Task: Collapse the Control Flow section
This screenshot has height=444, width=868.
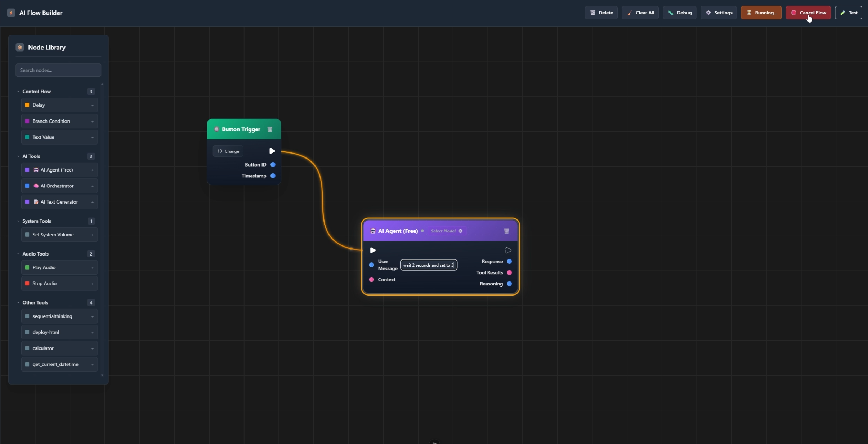Action: [18, 91]
